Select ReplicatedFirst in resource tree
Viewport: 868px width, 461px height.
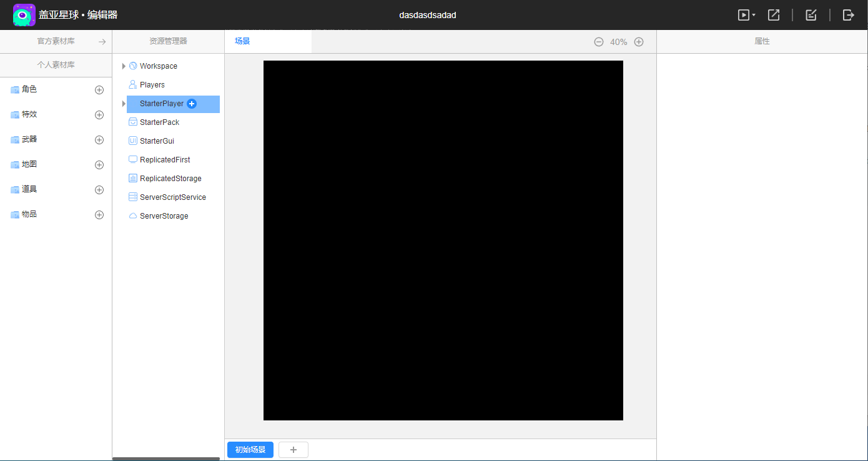point(165,160)
